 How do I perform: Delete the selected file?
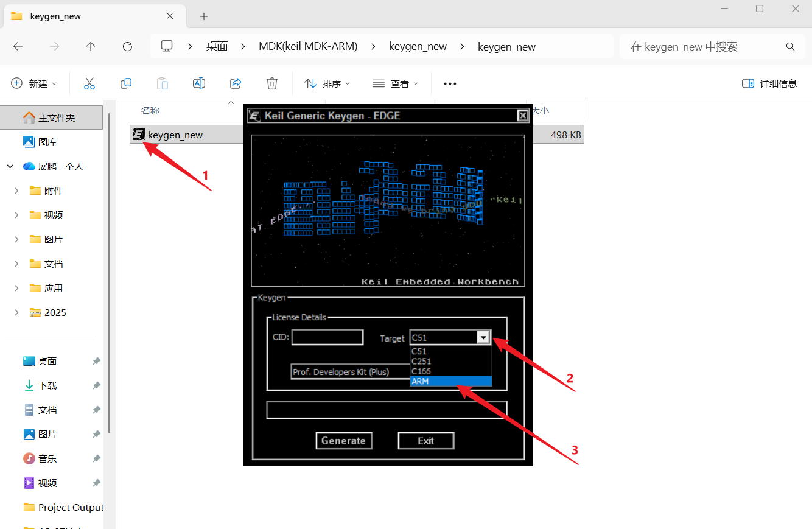pos(272,83)
